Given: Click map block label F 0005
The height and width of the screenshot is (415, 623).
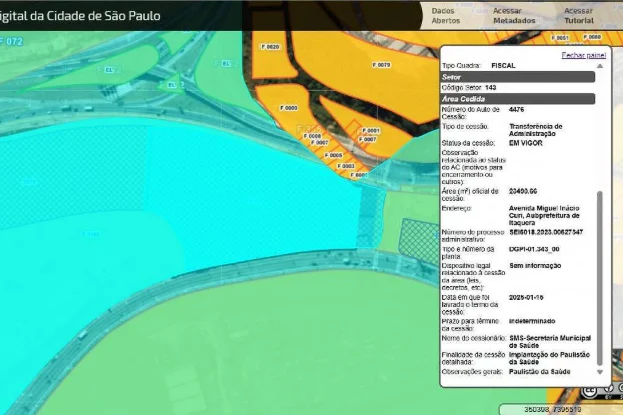Looking at the screenshot, I should 333,155.
